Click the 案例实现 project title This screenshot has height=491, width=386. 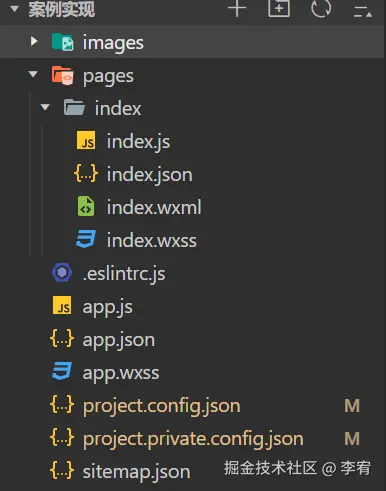click(62, 9)
